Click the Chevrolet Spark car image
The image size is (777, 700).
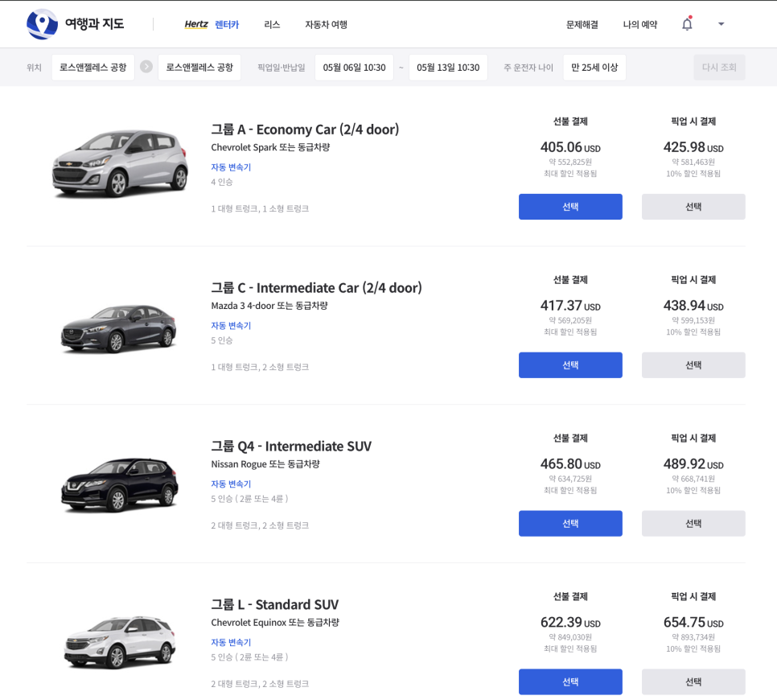[121, 163]
